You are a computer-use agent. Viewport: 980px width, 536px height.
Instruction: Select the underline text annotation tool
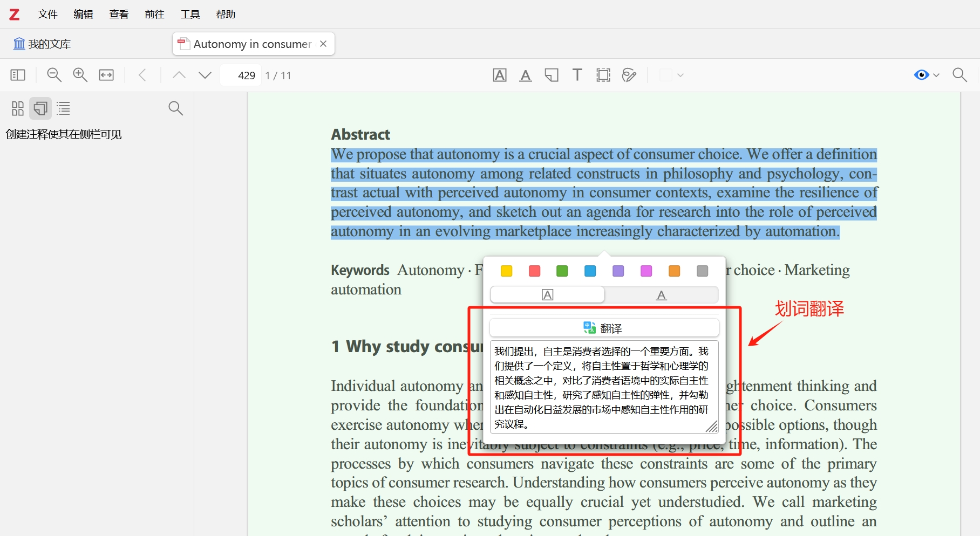pos(525,75)
